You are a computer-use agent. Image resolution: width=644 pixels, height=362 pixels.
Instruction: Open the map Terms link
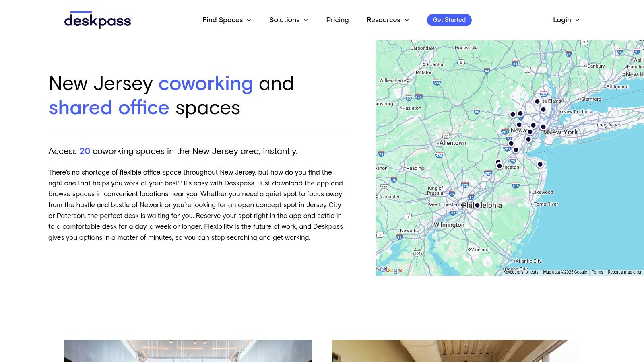597,272
